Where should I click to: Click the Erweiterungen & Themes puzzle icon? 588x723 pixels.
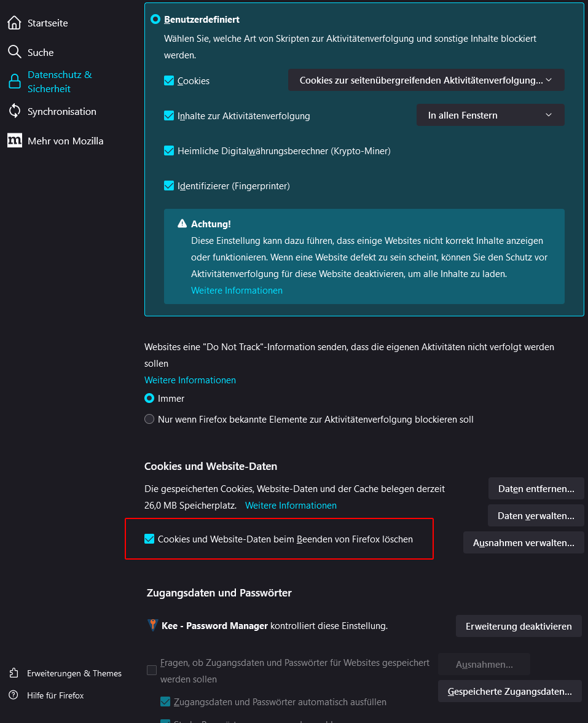pos(14,673)
